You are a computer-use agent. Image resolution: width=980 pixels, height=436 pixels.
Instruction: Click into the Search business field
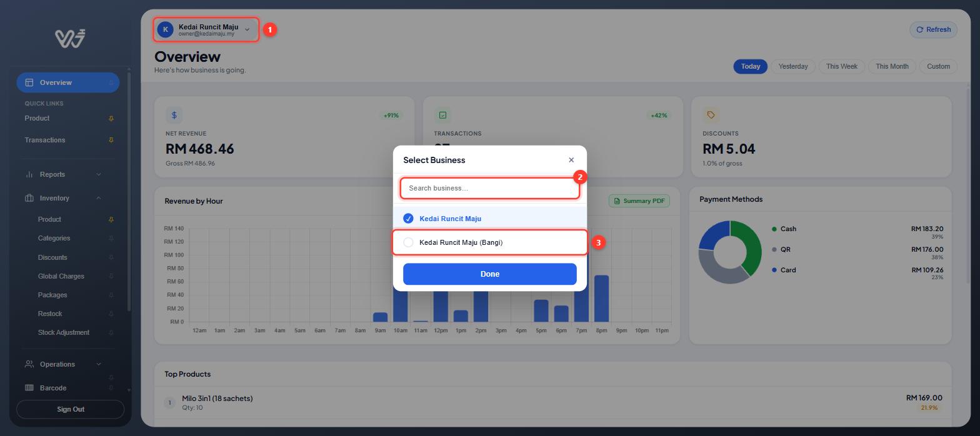pos(490,188)
